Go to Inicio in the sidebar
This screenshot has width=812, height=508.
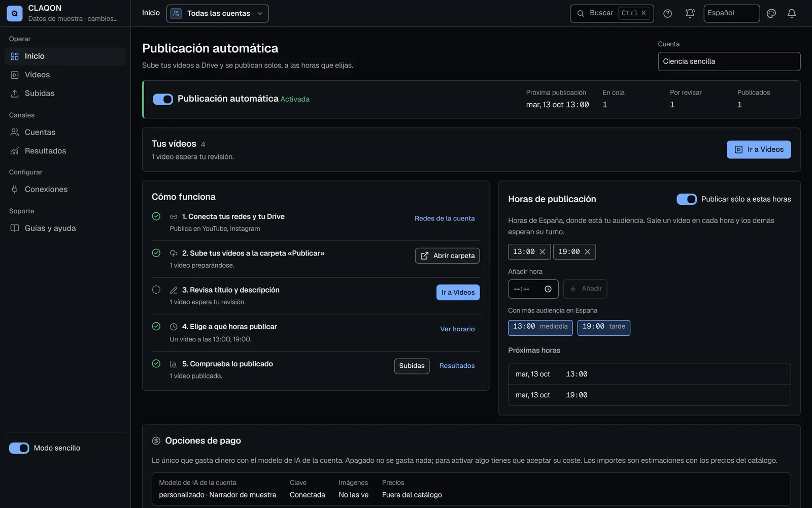(65, 56)
